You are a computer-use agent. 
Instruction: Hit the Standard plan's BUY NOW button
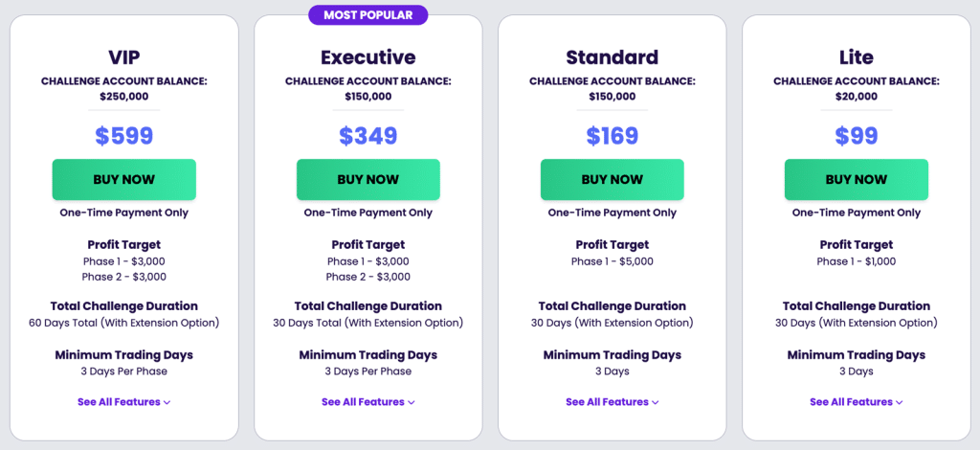(x=612, y=179)
